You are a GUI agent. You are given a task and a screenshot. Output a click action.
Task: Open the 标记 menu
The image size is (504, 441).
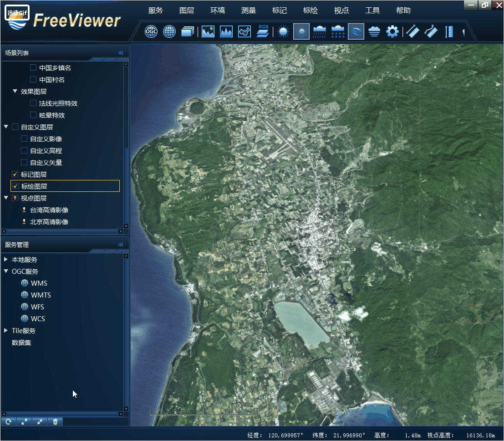click(x=280, y=10)
